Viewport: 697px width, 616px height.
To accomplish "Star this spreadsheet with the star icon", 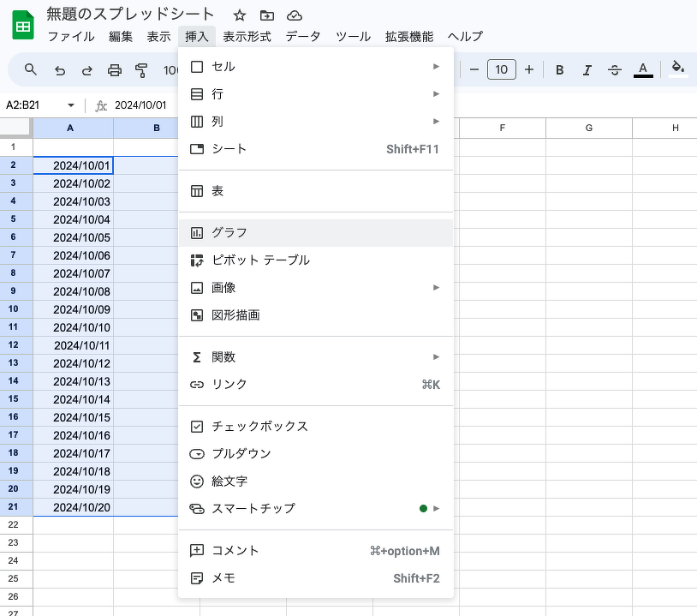I will click(240, 15).
